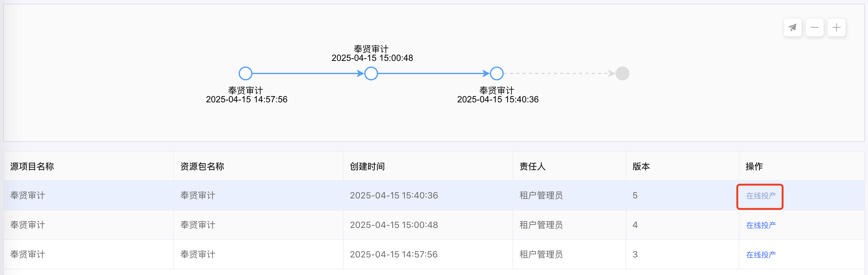Screen dimensions: 868x275
Task: Click 在线投产 link for 15:00:48 row
Action: [x=761, y=225]
